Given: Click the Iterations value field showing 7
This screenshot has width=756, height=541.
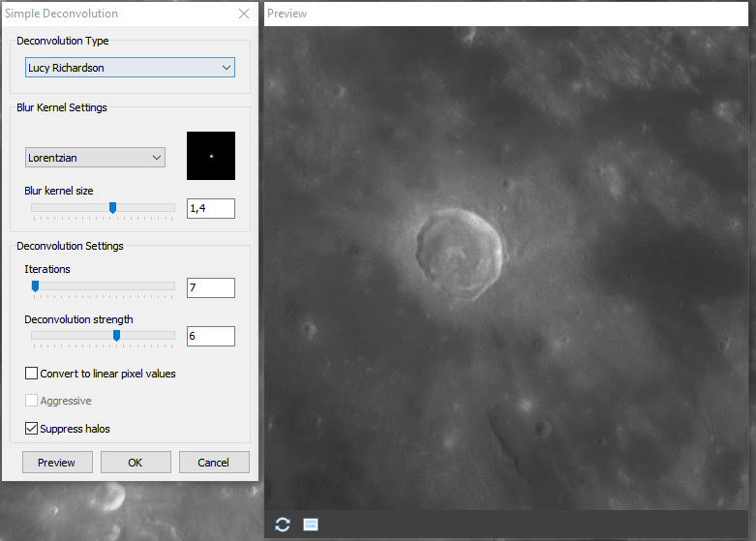Looking at the screenshot, I should coord(211,287).
